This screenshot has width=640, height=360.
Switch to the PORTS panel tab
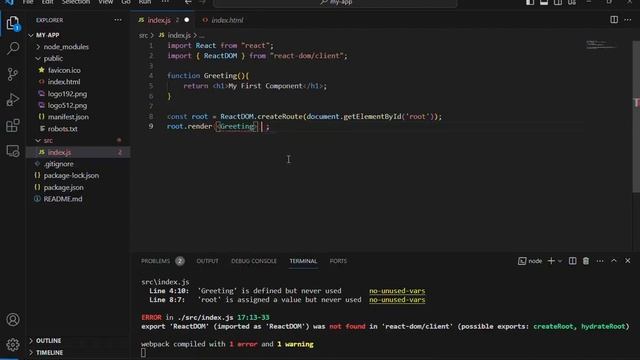338,261
